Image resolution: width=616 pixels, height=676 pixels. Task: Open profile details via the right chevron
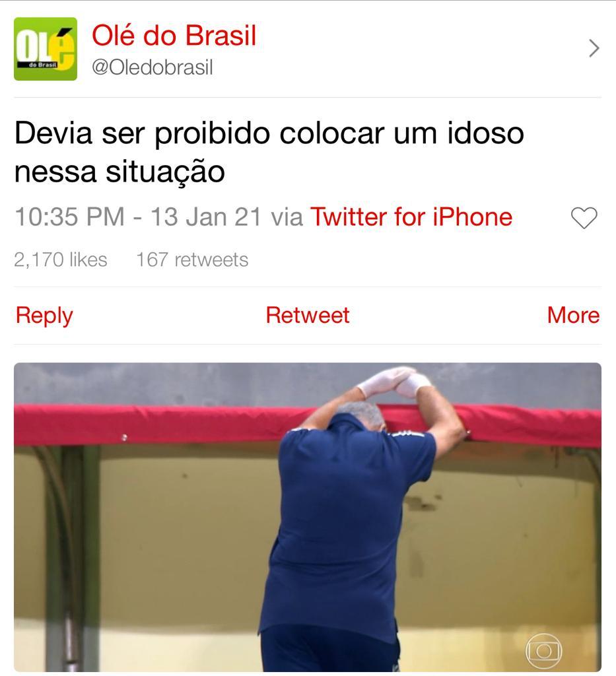point(594,48)
